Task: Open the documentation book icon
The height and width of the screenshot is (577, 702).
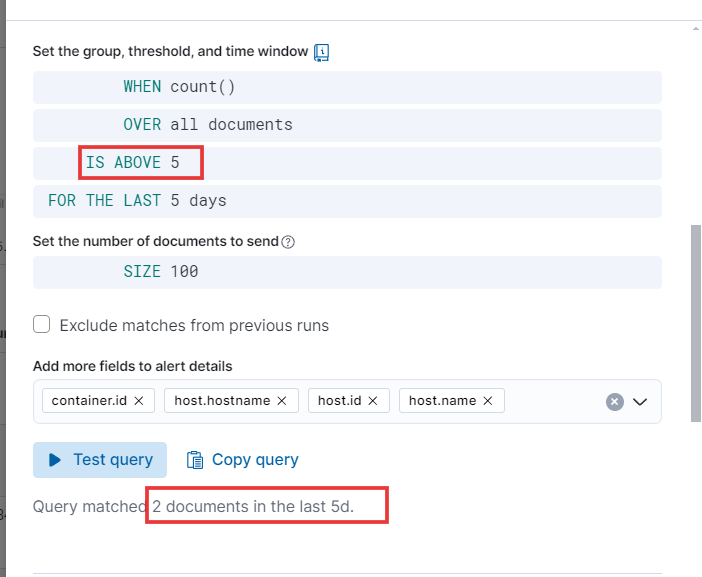Action: point(321,52)
